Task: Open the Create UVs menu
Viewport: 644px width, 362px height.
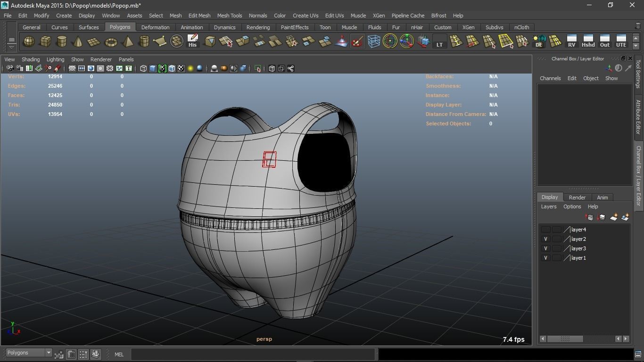Action: coord(305,16)
